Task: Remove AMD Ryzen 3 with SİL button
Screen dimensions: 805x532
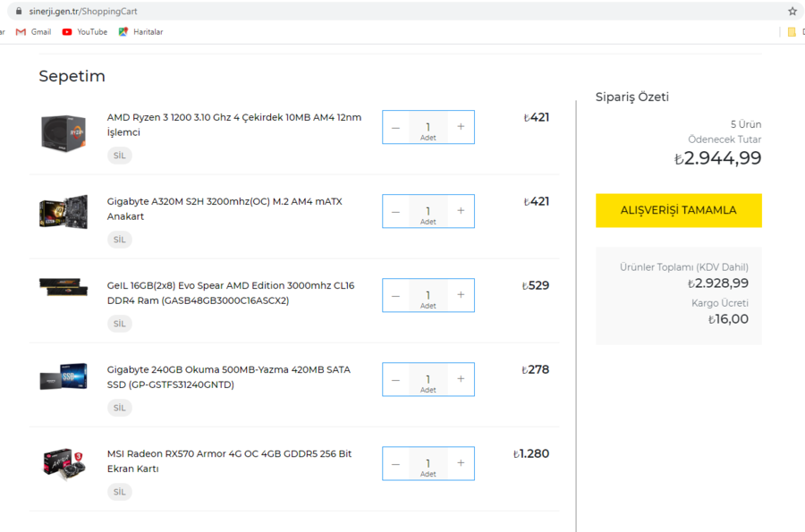Action: point(120,156)
